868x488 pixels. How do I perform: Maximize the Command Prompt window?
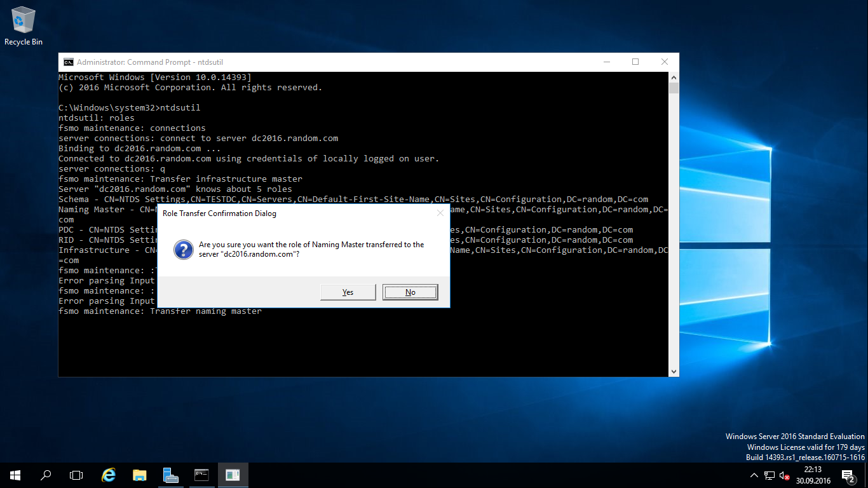pos(635,62)
